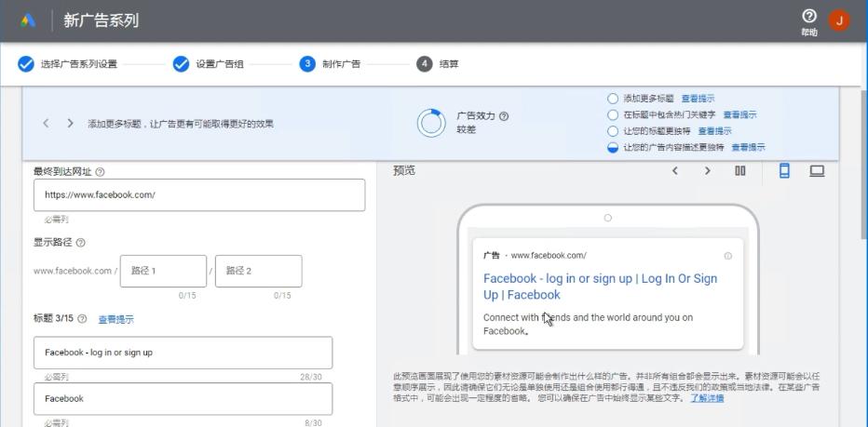Switch preview to mobile device
The width and height of the screenshot is (868, 427).
click(x=784, y=171)
